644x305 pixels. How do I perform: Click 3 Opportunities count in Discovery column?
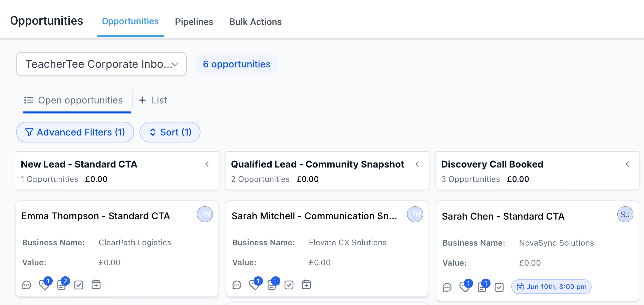[x=470, y=179]
